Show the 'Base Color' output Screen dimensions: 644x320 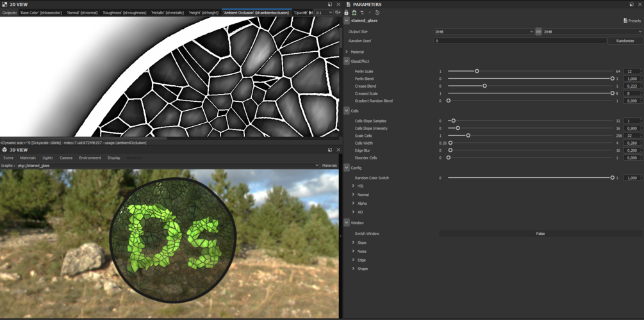(x=40, y=13)
